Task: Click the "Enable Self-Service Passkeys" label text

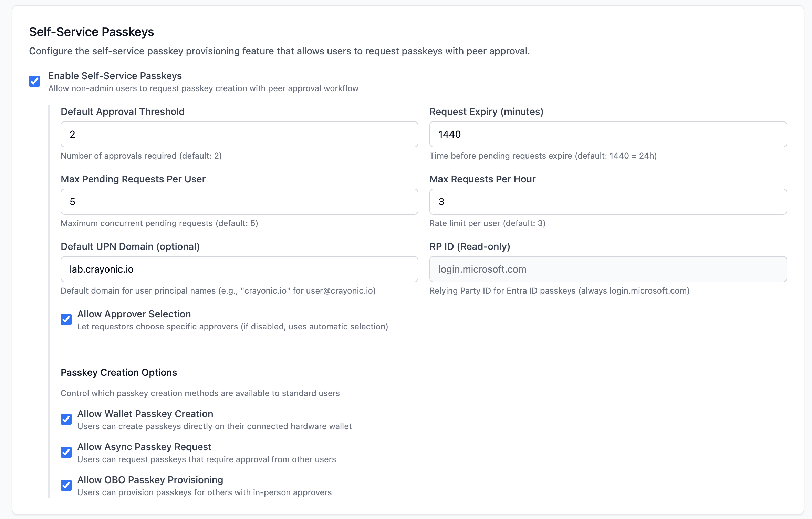Action: (115, 76)
